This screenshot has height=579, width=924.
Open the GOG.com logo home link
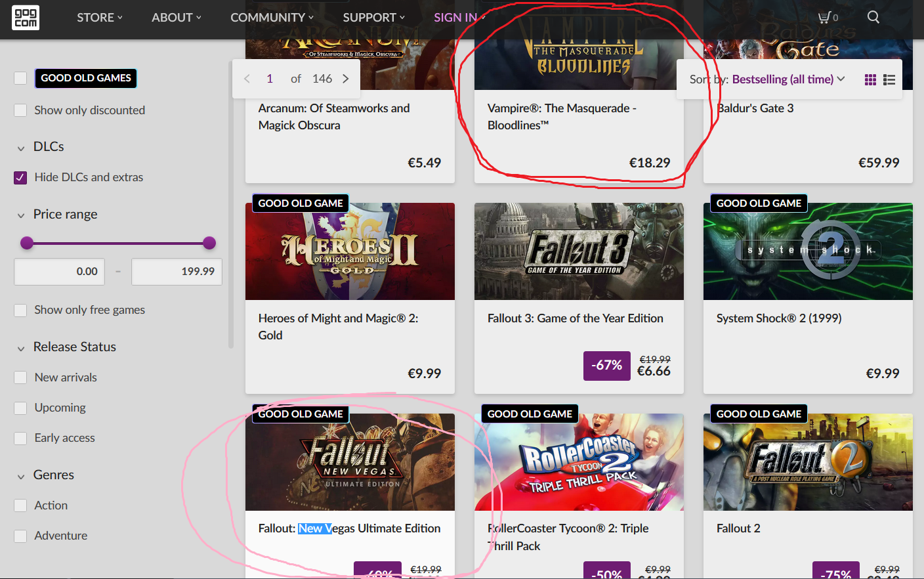tap(26, 18)
